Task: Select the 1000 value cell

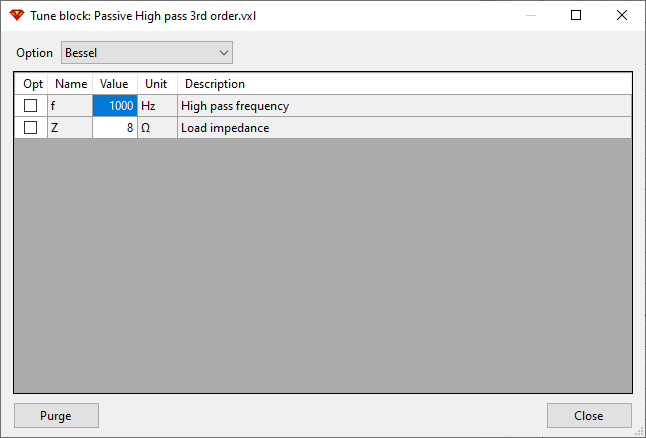Action: coord(115,106)
